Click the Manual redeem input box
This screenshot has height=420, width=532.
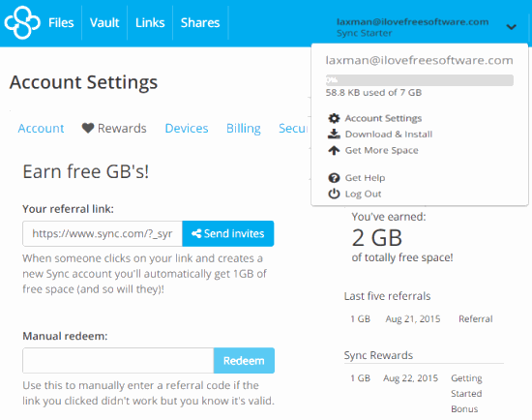[118, 361]
